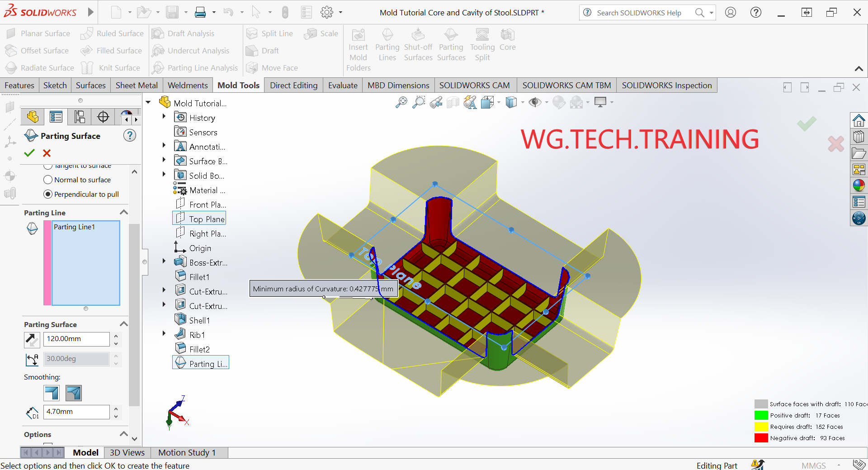Select Tangent to surface radio button
Viewport: 868px width, 470px height.
click(x=48, y=166)
